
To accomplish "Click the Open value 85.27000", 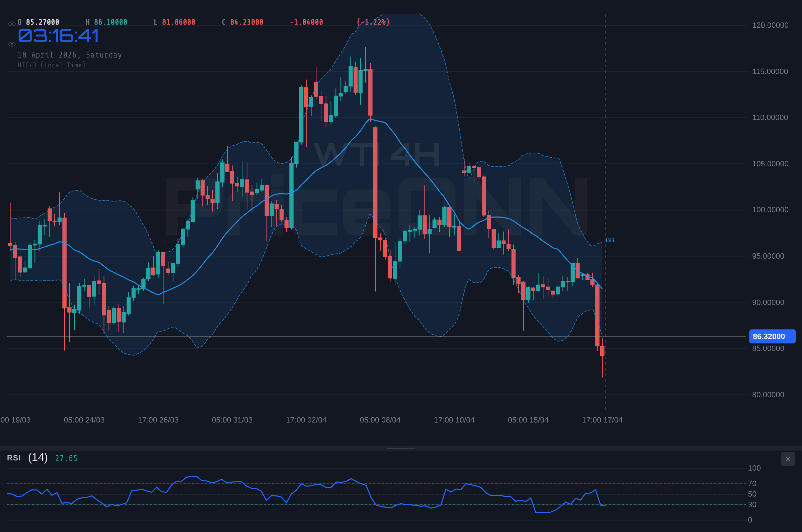I will pyautogui.click(x=42, y=22).
